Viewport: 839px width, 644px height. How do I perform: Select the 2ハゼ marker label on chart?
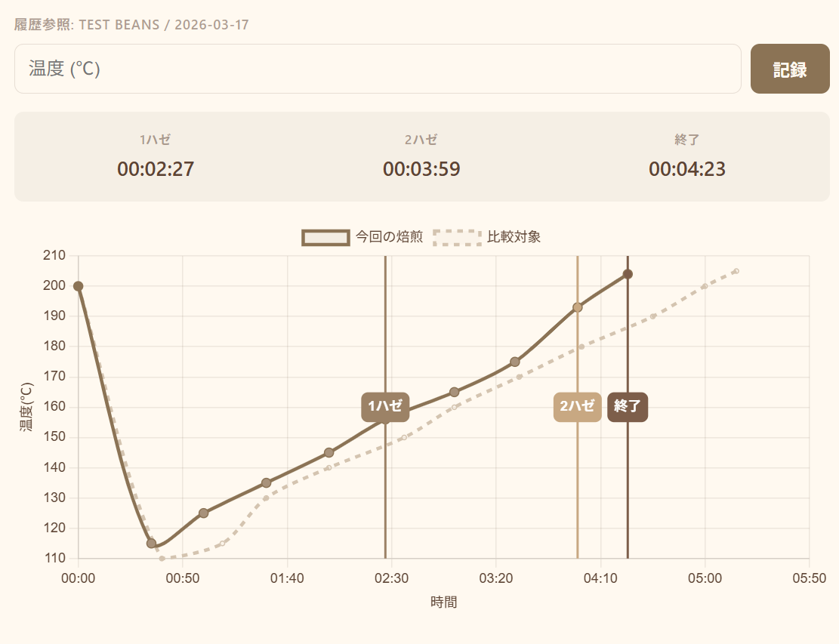click(578, 406)
